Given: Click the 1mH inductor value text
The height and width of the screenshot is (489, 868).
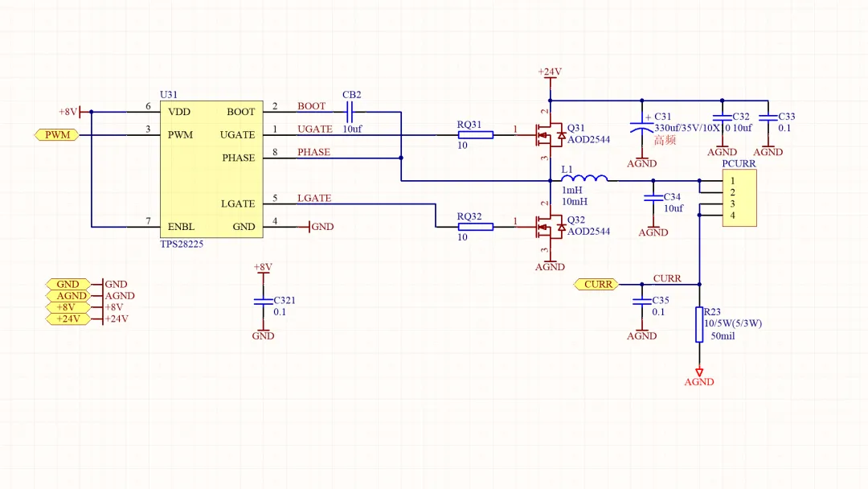Looking at the screenshot, I should (572, 190).
